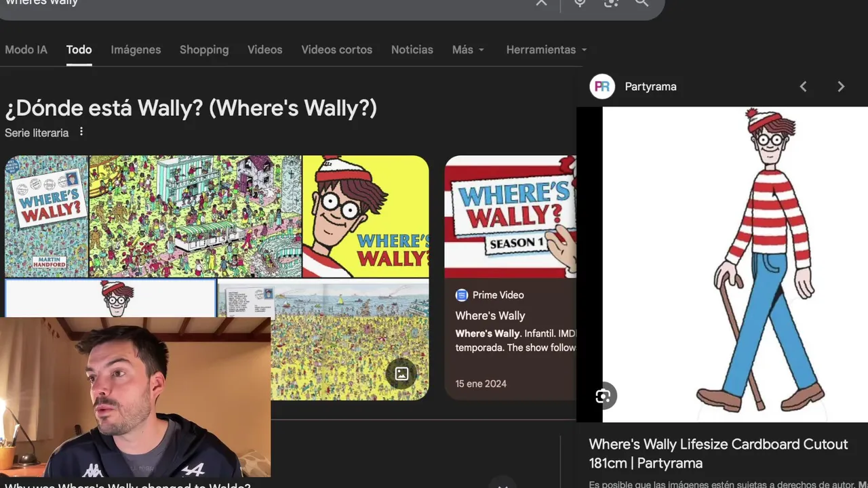Open the three-dot menu beside Serie literaria
The height and width of the screenshot is (488, 868).
tap(81, 132)
